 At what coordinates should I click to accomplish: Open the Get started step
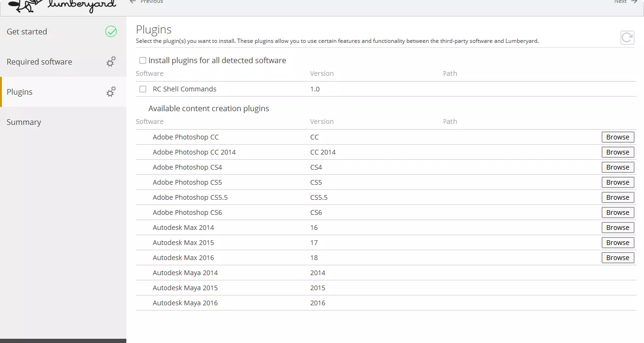click(x=27, y=32)
